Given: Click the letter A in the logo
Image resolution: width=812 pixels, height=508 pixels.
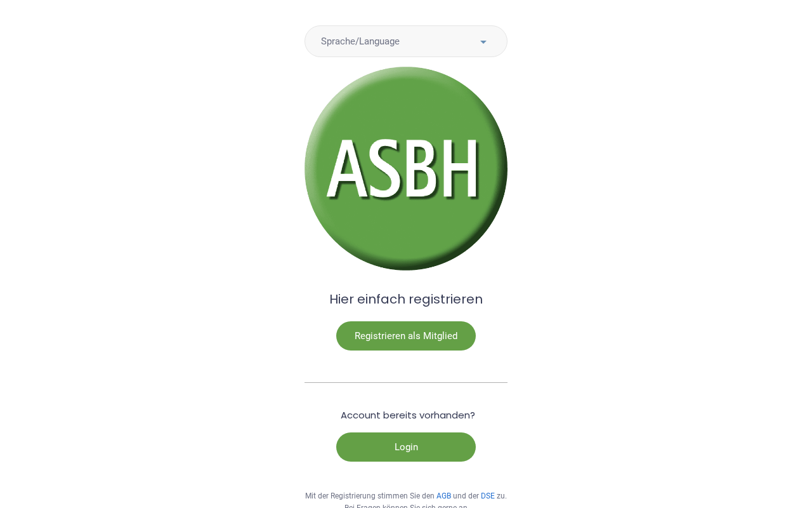Looking at the screenshot, I should (346, 168).
